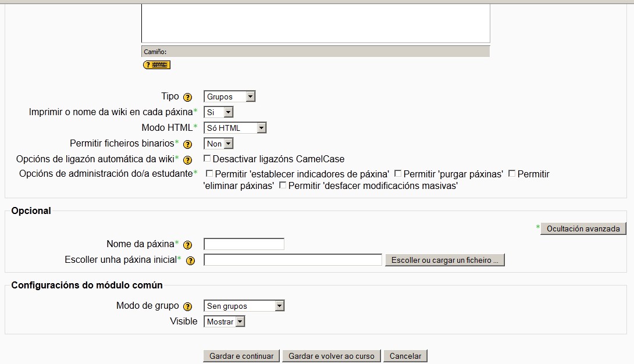Viewport: 634px width, 364px height.
Task: Click help icon for wiki auto-linking options
Action: click(x=187, y=159)
